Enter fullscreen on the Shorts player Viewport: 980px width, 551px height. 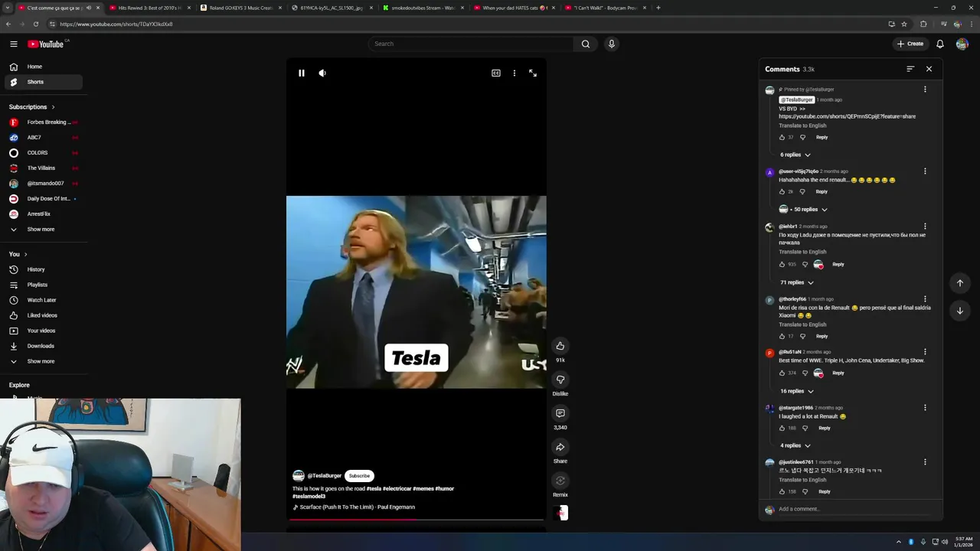coord(533,73)
